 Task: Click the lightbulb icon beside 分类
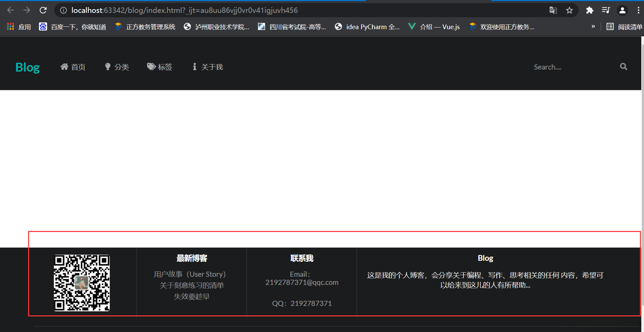pos(107,66)
